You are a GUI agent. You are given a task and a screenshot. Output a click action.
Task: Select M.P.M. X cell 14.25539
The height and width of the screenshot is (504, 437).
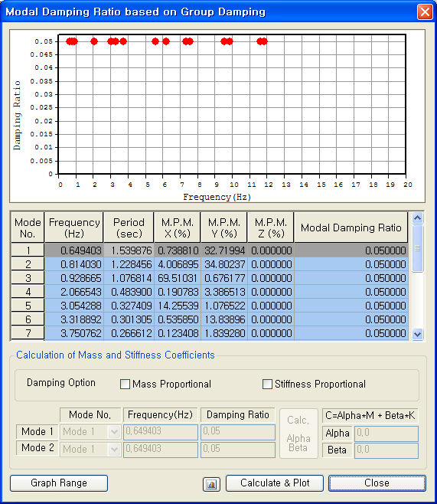pyautogui.click(x=178, y=306)
